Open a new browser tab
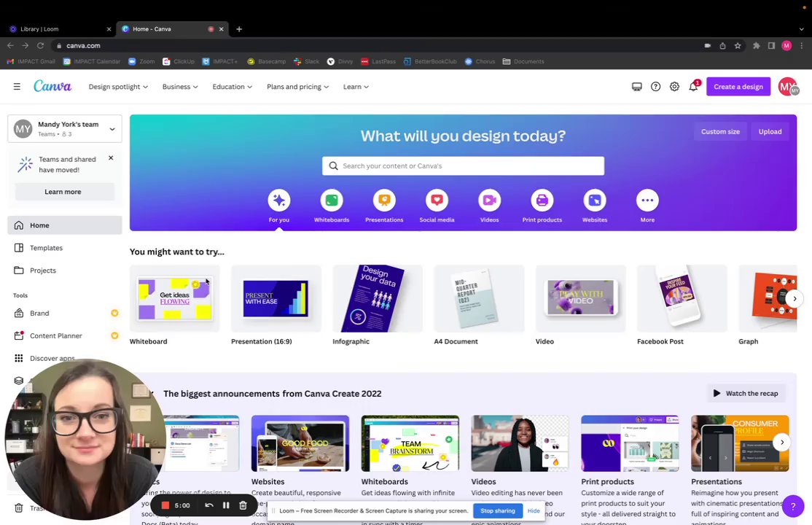The width and height of the screenshot is (812, 525). (239, 29)
